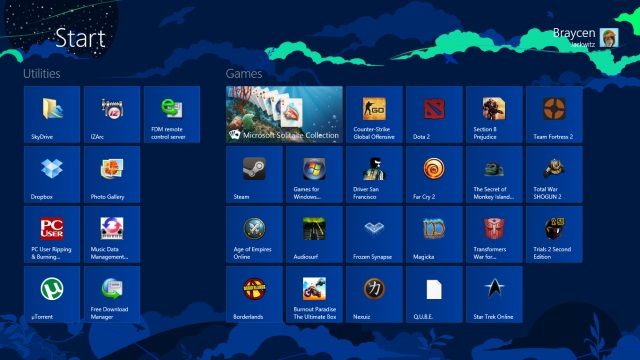Launch Borderlands

[x=254, y=294]
